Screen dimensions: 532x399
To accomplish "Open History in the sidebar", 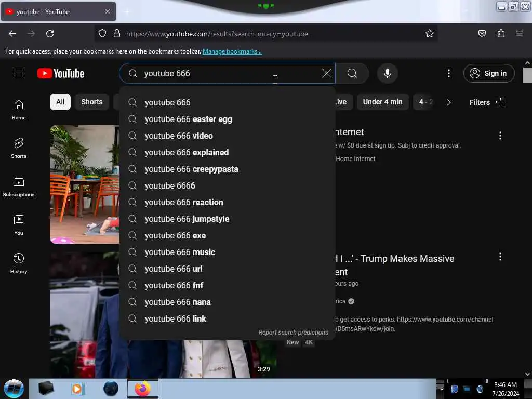I will [19, 263].
